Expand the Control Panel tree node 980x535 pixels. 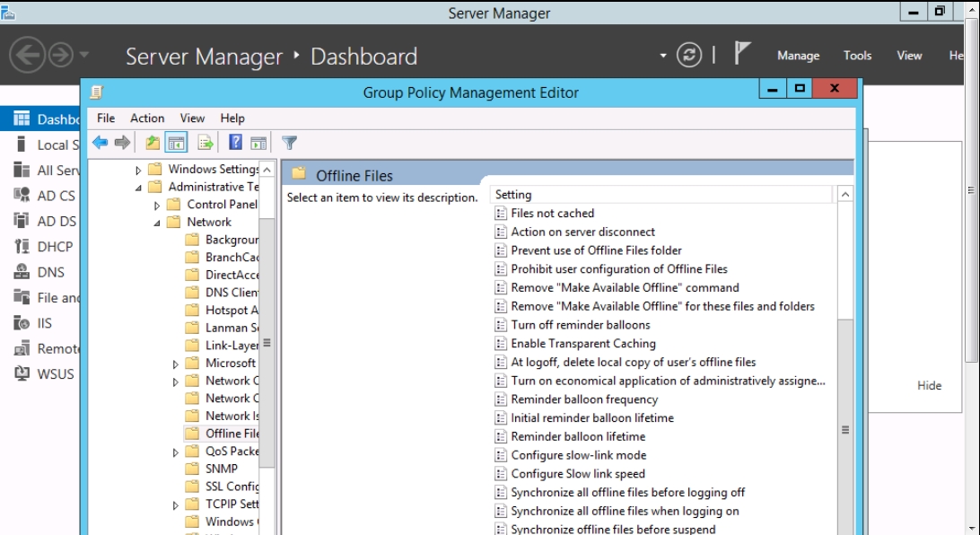point(157,205)
